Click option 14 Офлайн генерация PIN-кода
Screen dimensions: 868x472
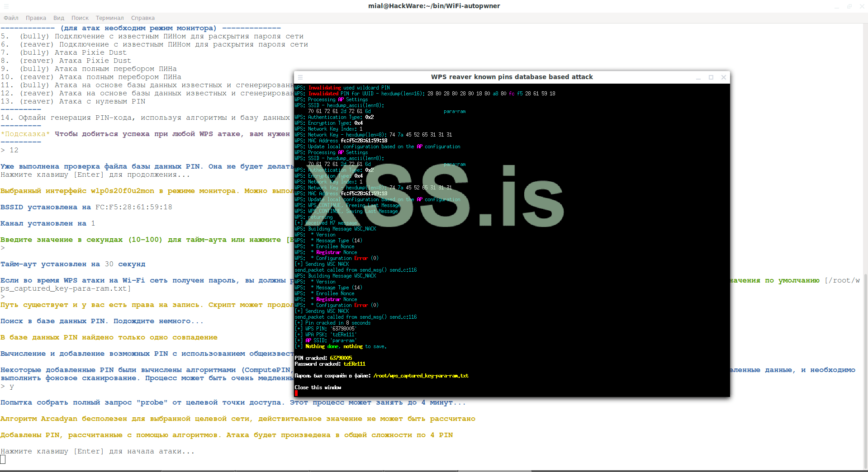point(145,118)
